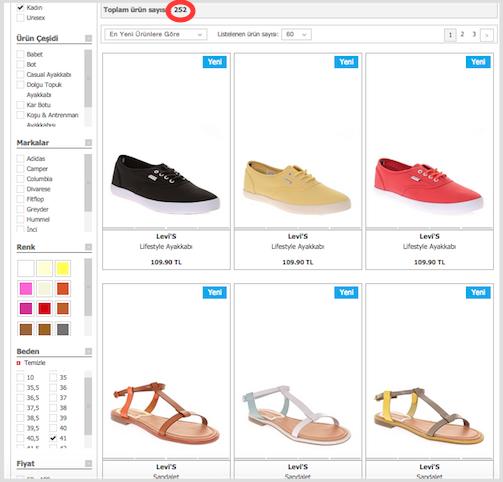Check the Divarese brand filter
This screenshot has width=503, height=482.
[x=20, y=189]
